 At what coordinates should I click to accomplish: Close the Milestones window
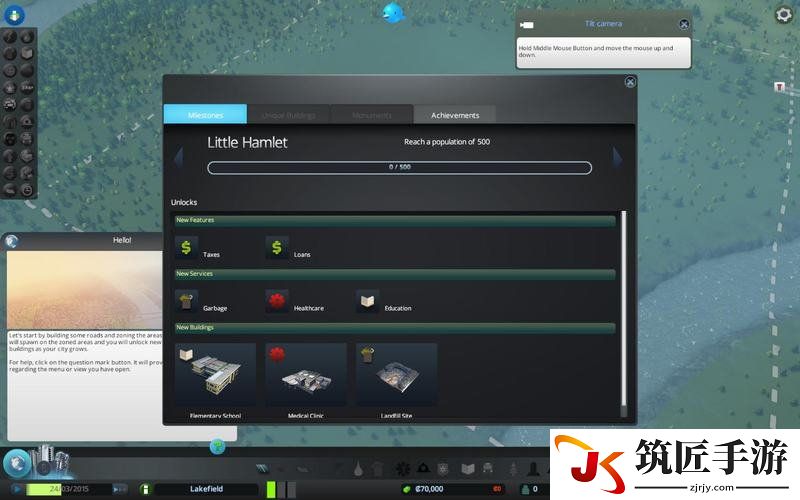tap(630, 82)
